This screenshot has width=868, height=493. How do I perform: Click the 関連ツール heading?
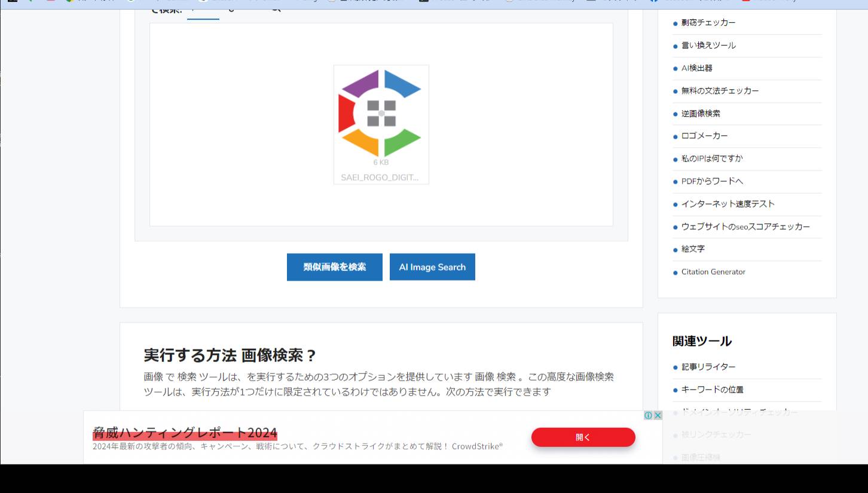tap(702, 341)
